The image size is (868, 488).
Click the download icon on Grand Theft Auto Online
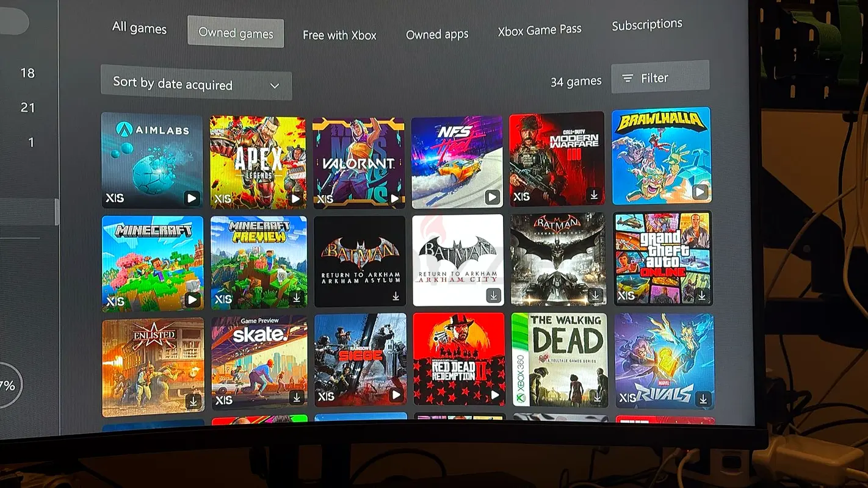[x=702, y=296]
